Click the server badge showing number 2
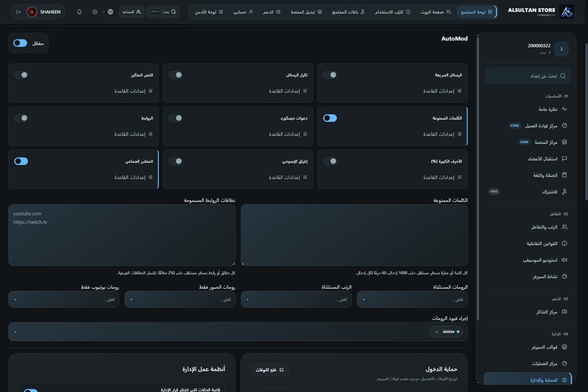 [562, 49]
